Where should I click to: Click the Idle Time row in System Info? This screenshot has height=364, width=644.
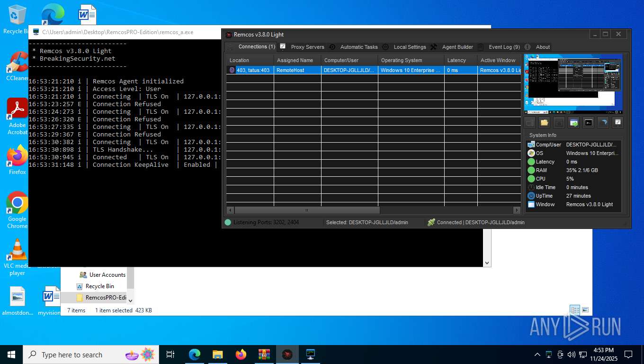[573, 187]
